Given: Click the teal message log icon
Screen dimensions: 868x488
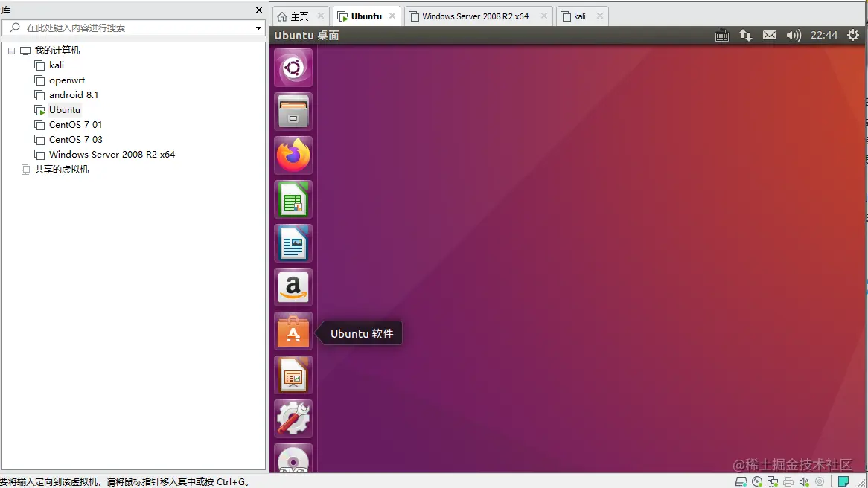Looking at the screenshot, I should tap(843, 481).
